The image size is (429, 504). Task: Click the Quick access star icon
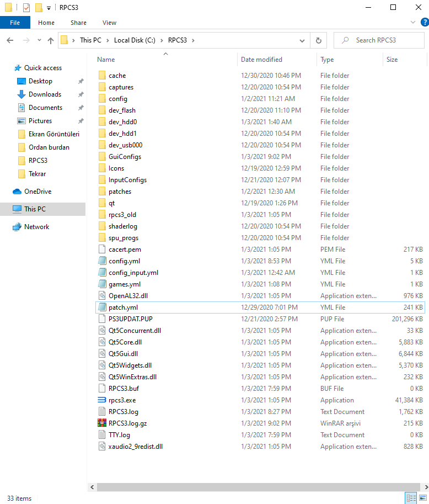tap(18, 68)
